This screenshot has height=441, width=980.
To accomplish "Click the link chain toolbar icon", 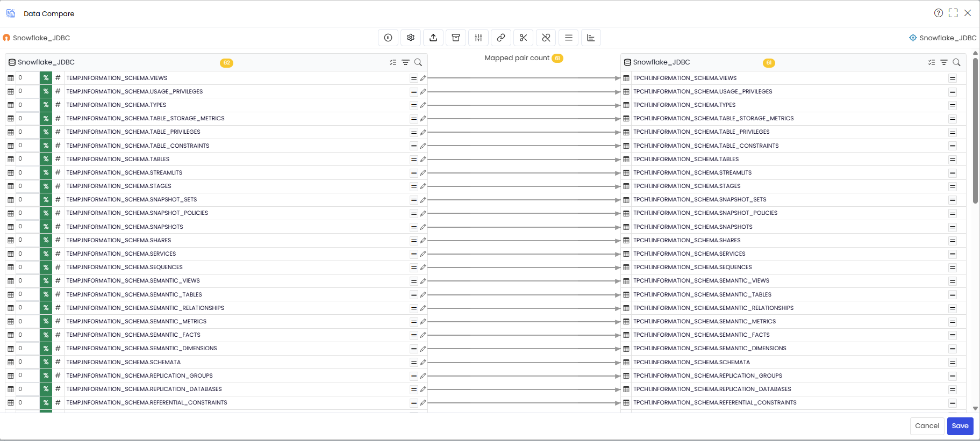I will pos(501,38).
